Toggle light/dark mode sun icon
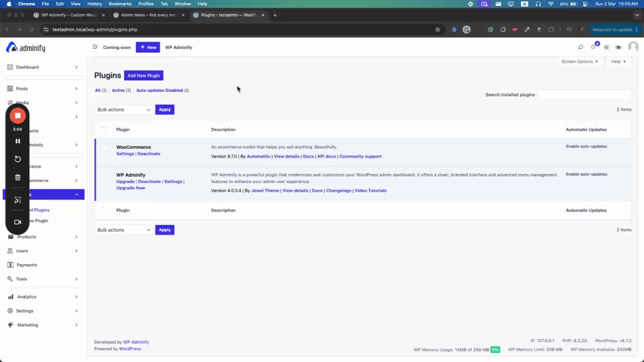This screenshot has width=644, height=362. coord(606,47)
